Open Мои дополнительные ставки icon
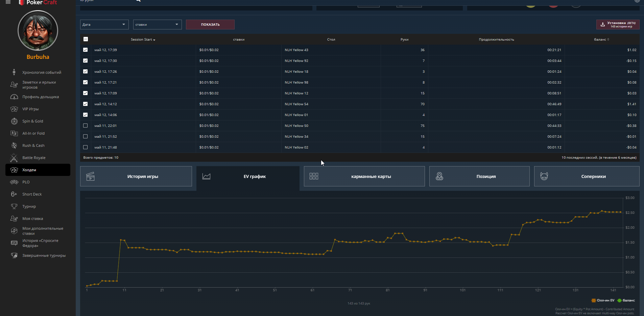The width and height of the screenshot is (644, 316). coord(14,231)
